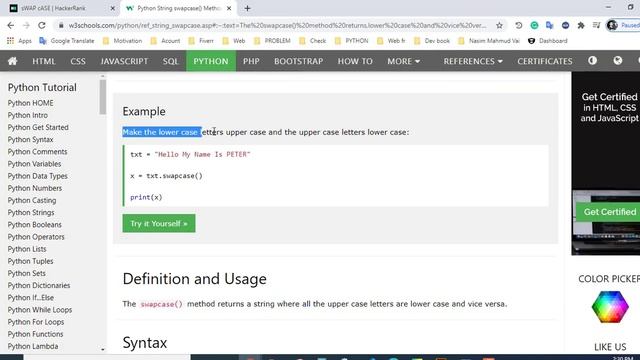Open the Motivation bookmark folder
The width and height of the screenshot is (640, 360).
tap(122, 41)
